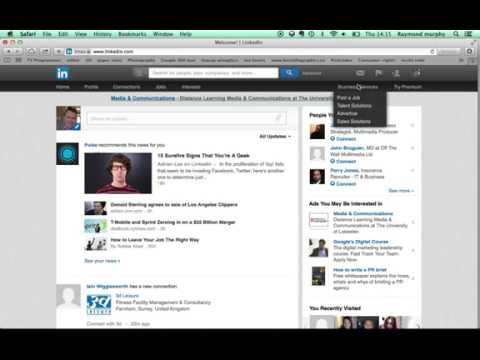Dismiss the Perry Jones suggestion
Viewport: 480px width, 360px height.
pos(413,170)
